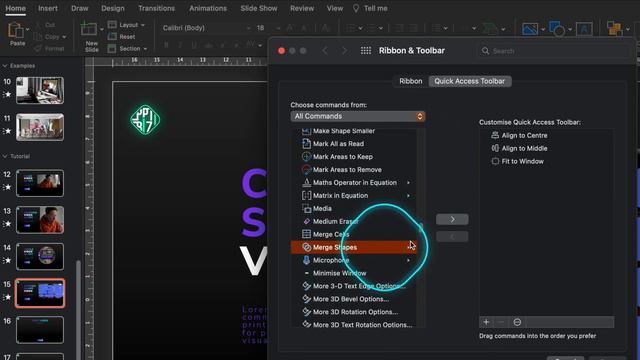640x360 pixels.
Task: Select slide 14 thumbnail
Action: (x=40, y=256)
